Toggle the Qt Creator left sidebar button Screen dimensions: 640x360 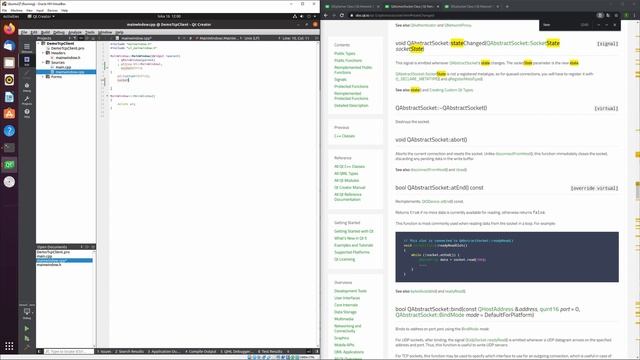point(40,351)
